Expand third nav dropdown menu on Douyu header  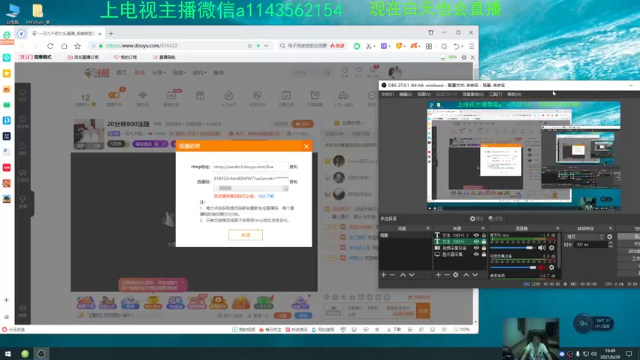(158, 73)
